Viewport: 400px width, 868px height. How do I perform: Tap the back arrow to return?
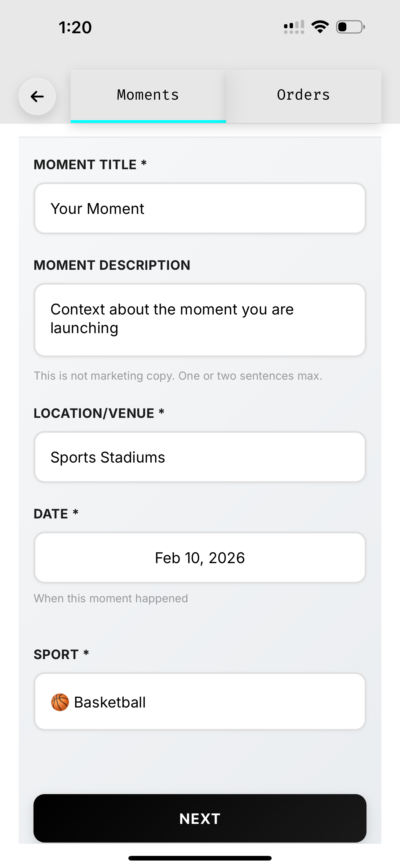point(37,97)
